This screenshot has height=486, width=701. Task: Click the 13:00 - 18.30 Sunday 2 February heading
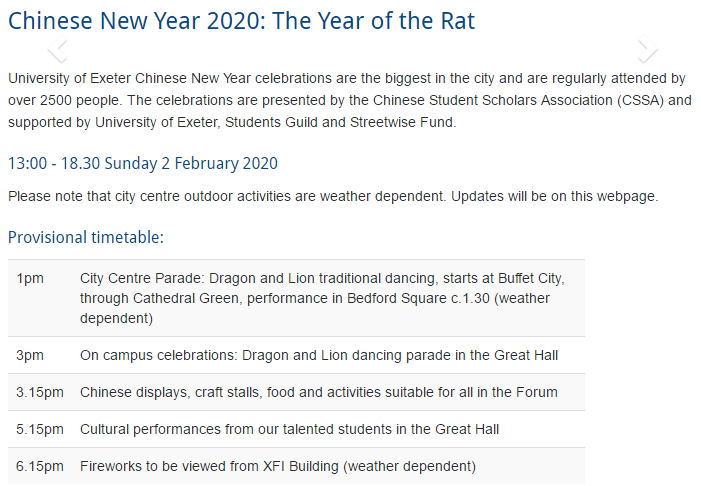click(x=143, y=164)
